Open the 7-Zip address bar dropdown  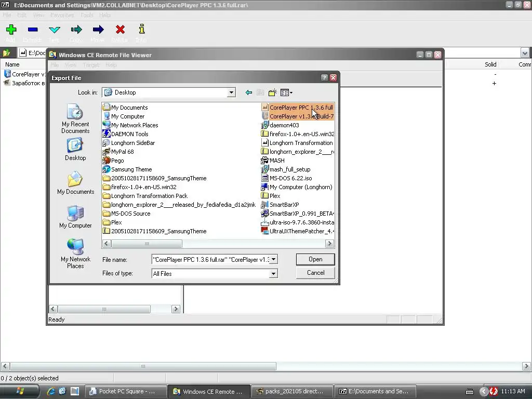tap(525, 53)
